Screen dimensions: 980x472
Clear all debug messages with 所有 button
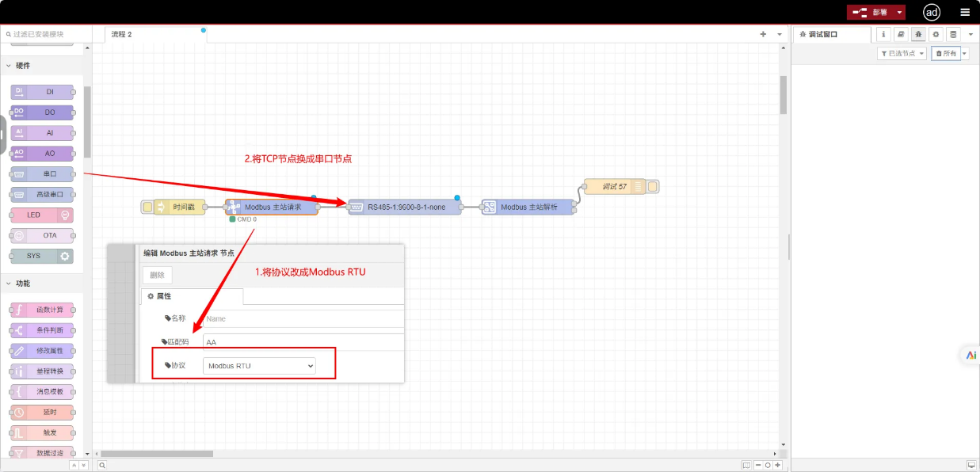click(x=945, y=53)
